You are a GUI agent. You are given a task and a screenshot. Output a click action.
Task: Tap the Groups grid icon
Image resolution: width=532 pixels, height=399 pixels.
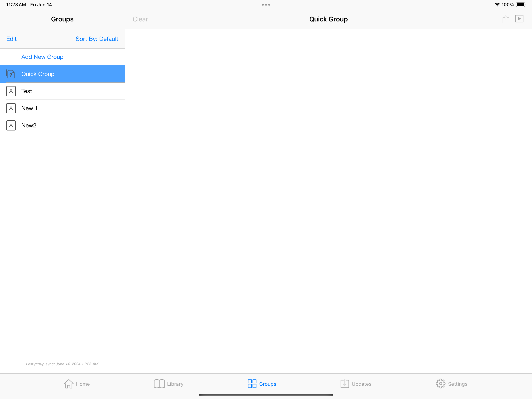[x=252, y=384]
